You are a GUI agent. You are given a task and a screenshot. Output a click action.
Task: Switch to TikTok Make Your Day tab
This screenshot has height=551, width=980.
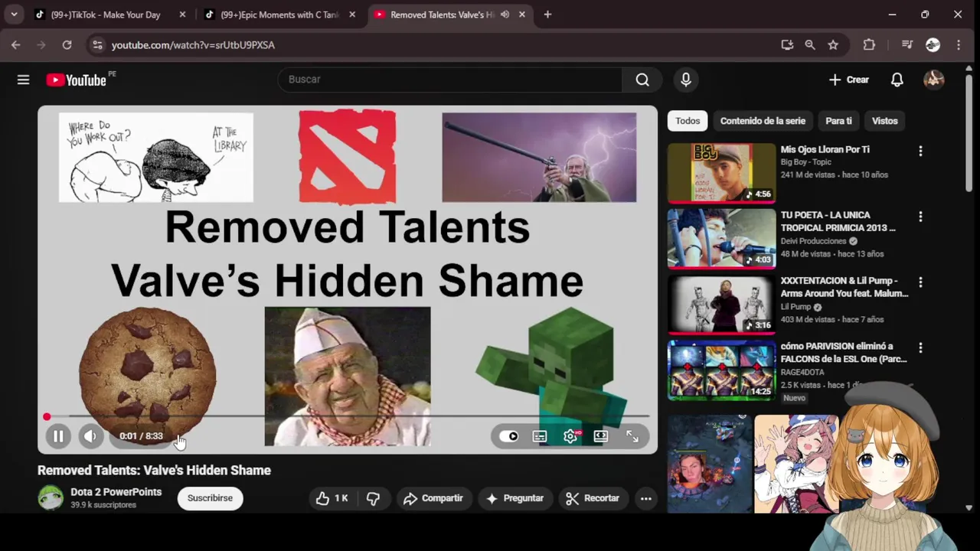(x=107, y=15)
